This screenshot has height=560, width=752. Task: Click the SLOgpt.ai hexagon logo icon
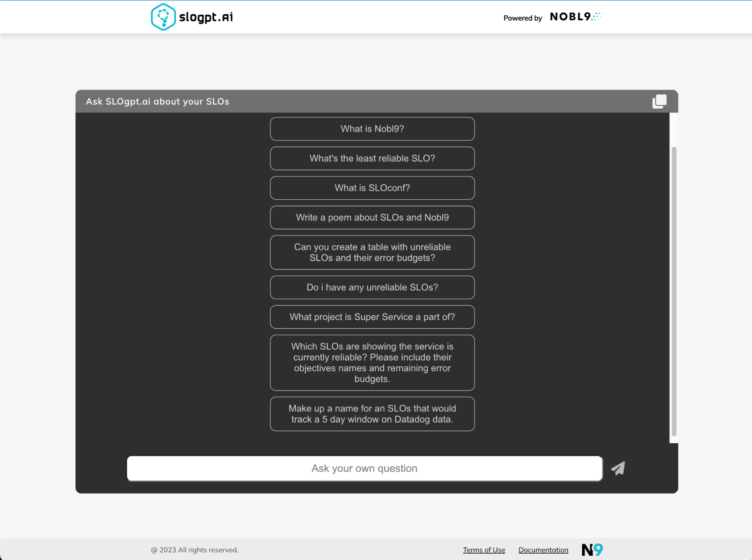pos(164,17)
